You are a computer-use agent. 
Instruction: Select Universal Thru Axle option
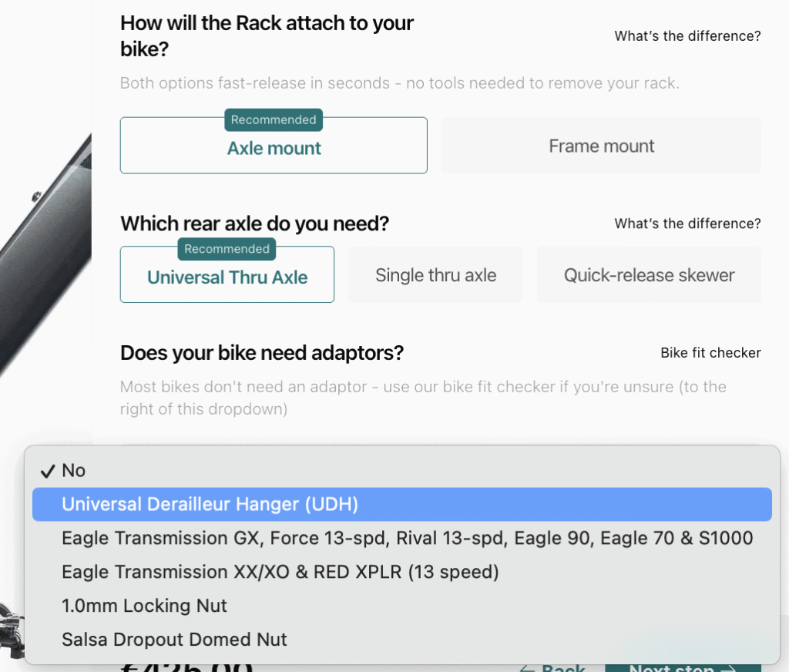click(x=227, y=277)
